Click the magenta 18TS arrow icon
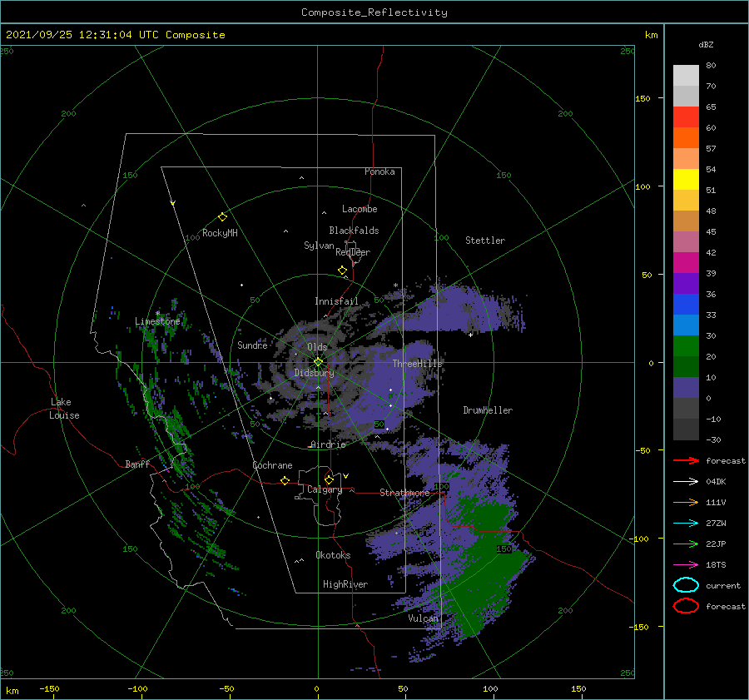Image resolution: width=749 pixels, height=700 pixels. [x=686, y=565]
